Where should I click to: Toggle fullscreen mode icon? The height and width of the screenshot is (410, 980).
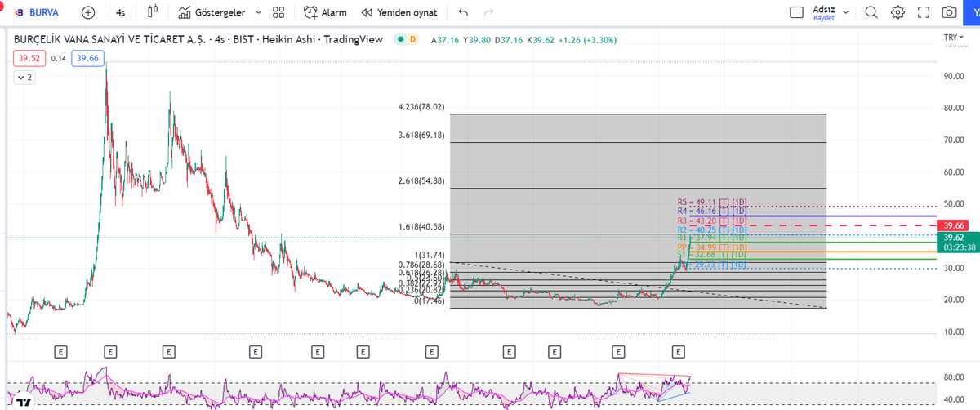click(x=924, y=12)
